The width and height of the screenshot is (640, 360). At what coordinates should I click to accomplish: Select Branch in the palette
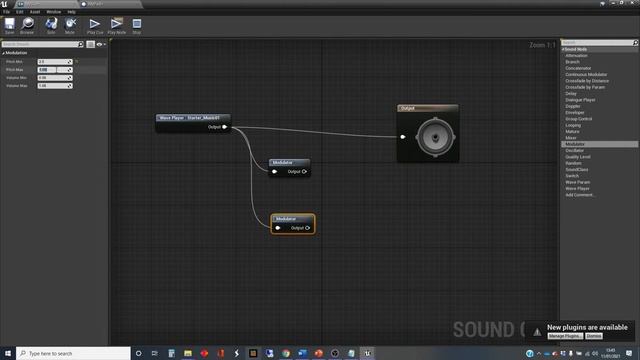572,62
